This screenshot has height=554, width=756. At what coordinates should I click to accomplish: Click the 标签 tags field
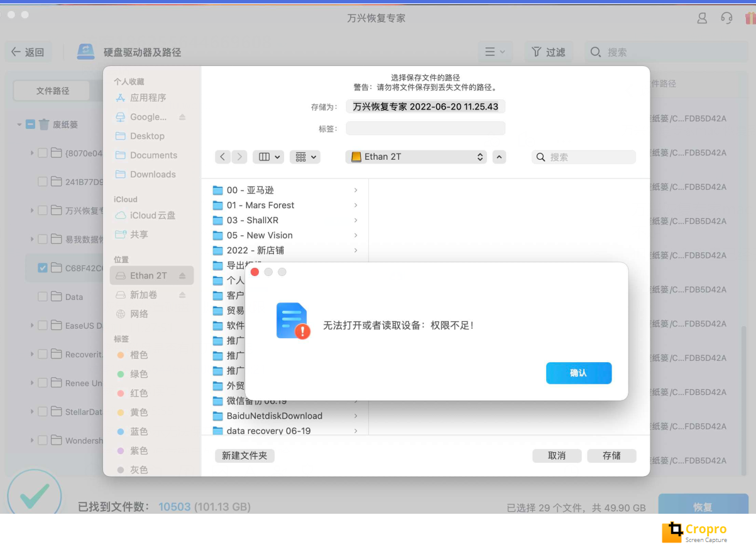coord(425,128)
